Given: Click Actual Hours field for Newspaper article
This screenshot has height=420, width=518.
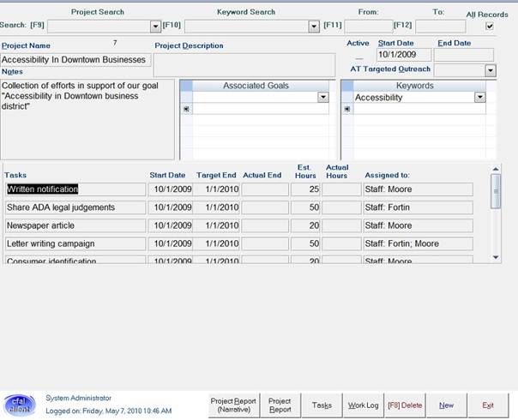Looking at the screenshot, I should (341, 225).
